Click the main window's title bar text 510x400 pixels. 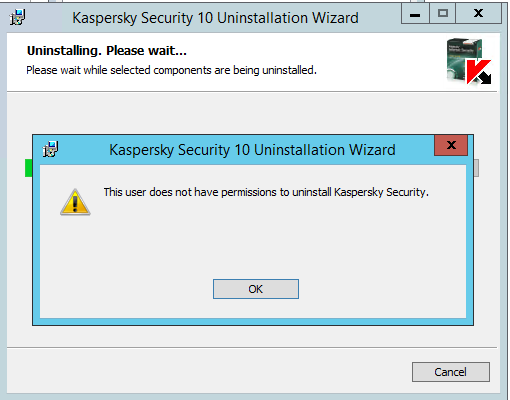coord(215,18)
